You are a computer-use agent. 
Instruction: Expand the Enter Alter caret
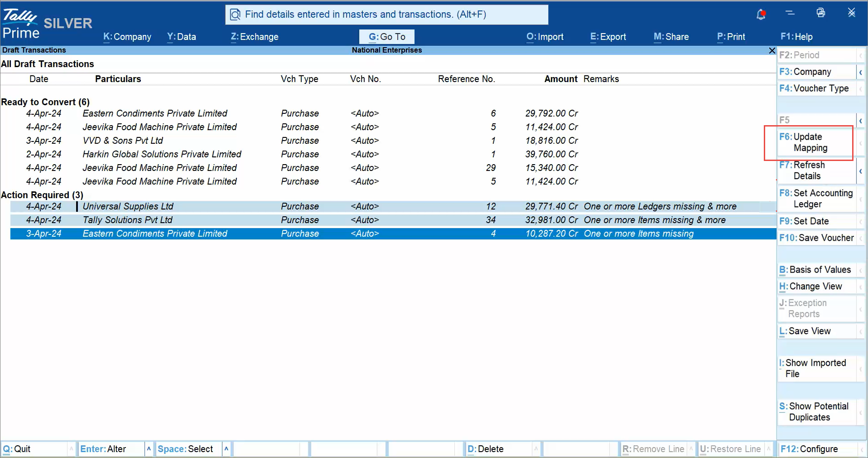pos(149,449)
